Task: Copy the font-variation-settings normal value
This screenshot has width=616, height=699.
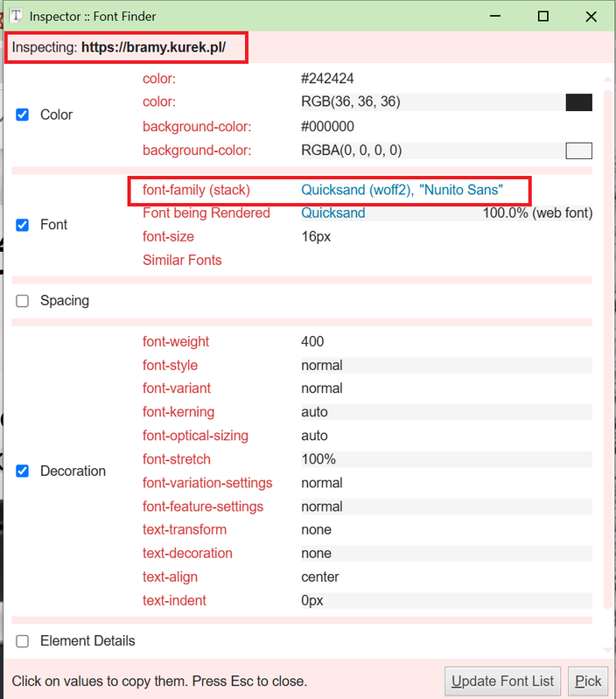Action: [x=322, y=483]
